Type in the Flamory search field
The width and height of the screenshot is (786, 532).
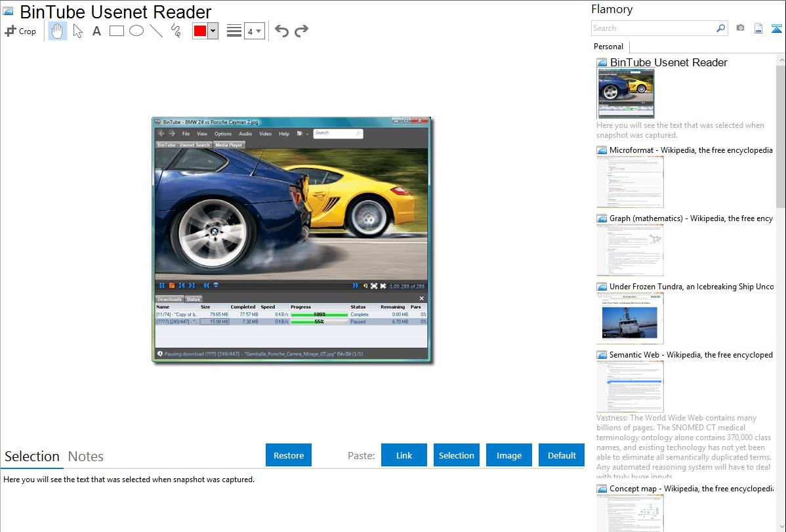coord(653,28)
